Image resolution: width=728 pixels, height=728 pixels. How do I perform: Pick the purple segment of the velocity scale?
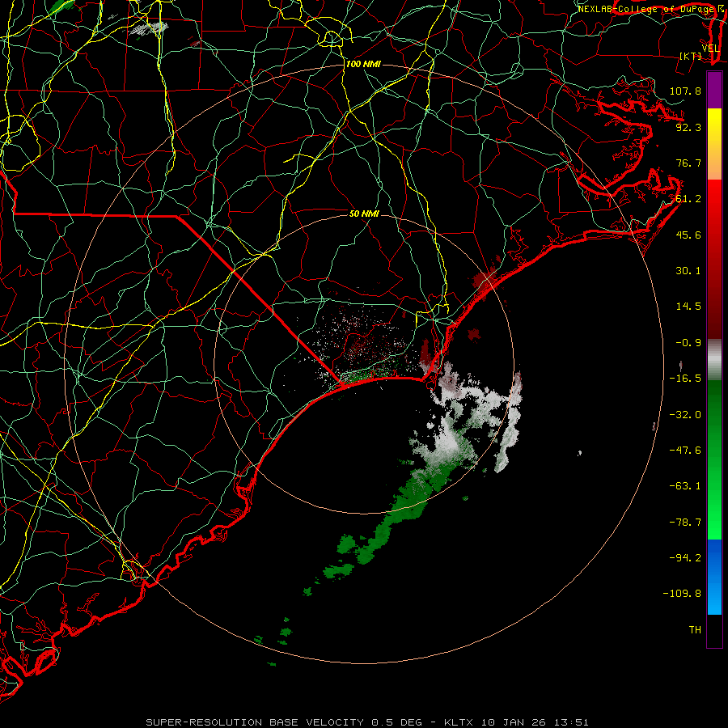click(x=714, y=90)
